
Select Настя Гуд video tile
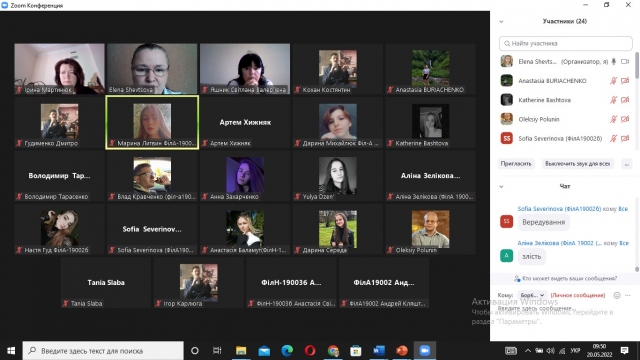tap(59, 229)
